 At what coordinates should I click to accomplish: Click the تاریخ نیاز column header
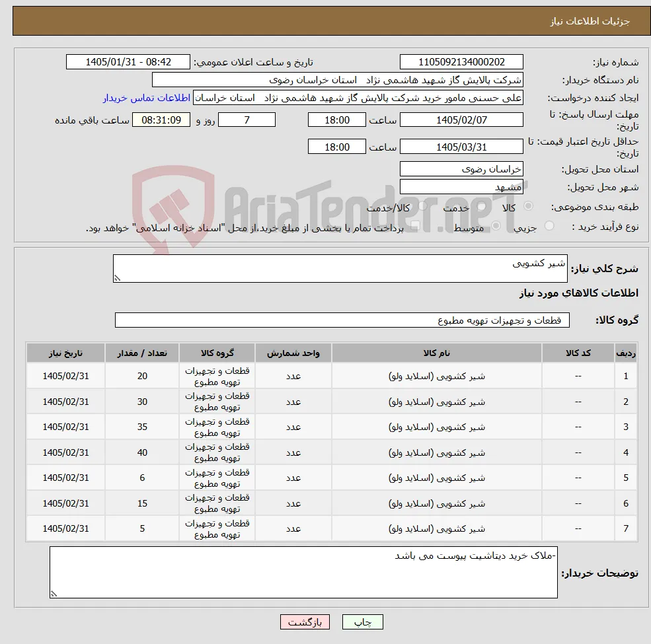pyautogui.click(x=65, y=353)
